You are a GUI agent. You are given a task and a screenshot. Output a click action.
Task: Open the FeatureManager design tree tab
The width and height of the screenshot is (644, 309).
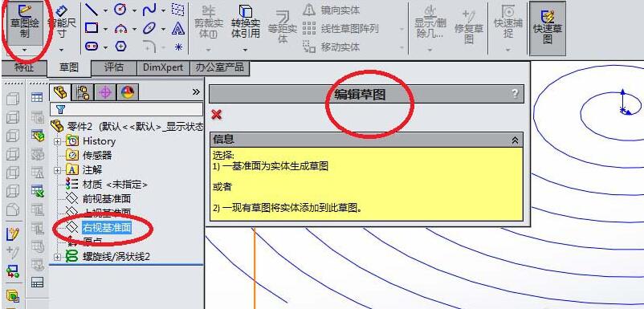tap(59, 92)
